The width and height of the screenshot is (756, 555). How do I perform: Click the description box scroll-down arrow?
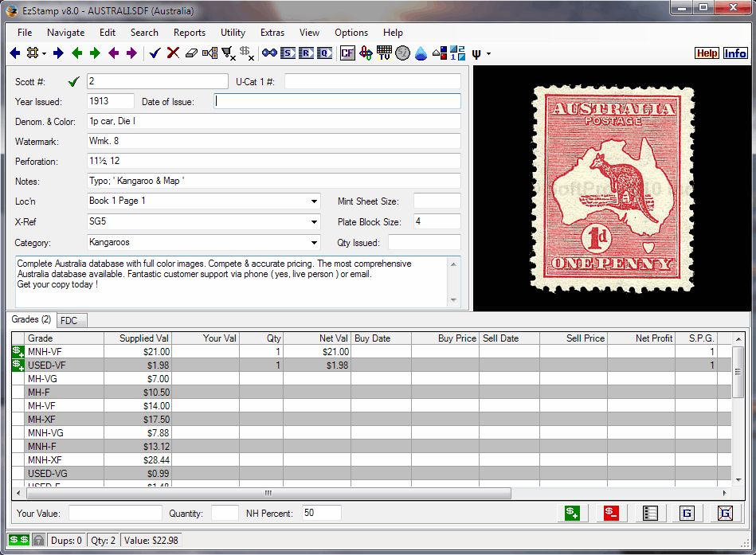pyautogui.click(x=453, y=300)
